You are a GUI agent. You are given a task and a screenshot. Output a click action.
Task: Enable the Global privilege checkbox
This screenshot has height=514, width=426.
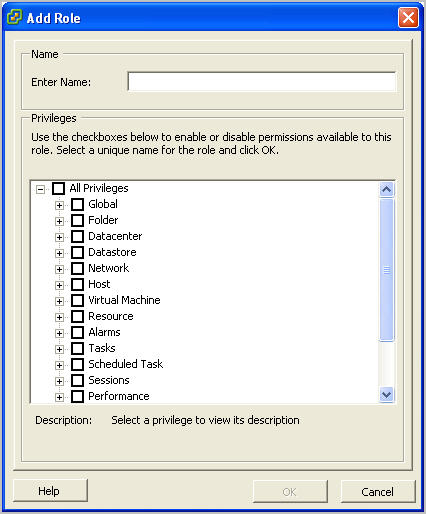77,204
